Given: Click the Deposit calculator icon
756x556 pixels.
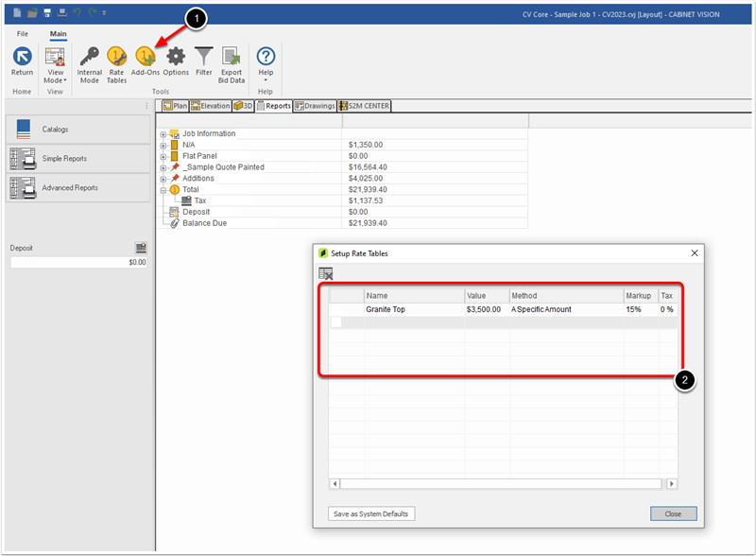Looking at the screenshot, I should (x=141, y=248).
